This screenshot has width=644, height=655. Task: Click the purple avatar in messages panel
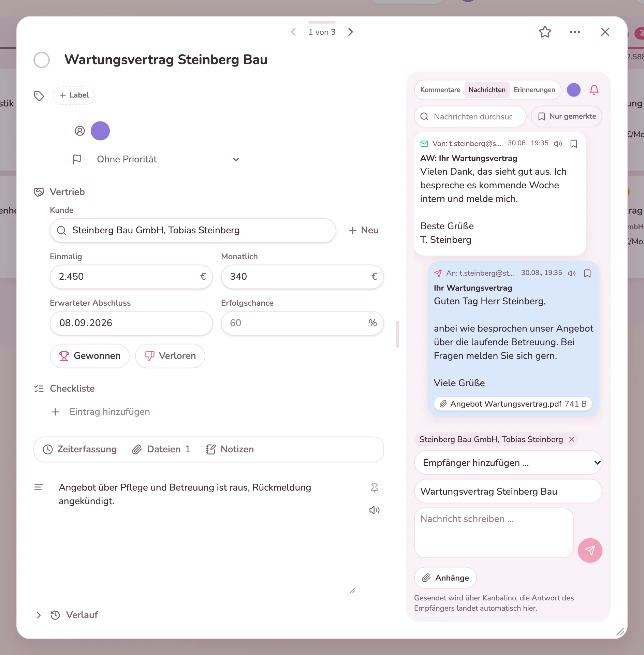point(574,90)
